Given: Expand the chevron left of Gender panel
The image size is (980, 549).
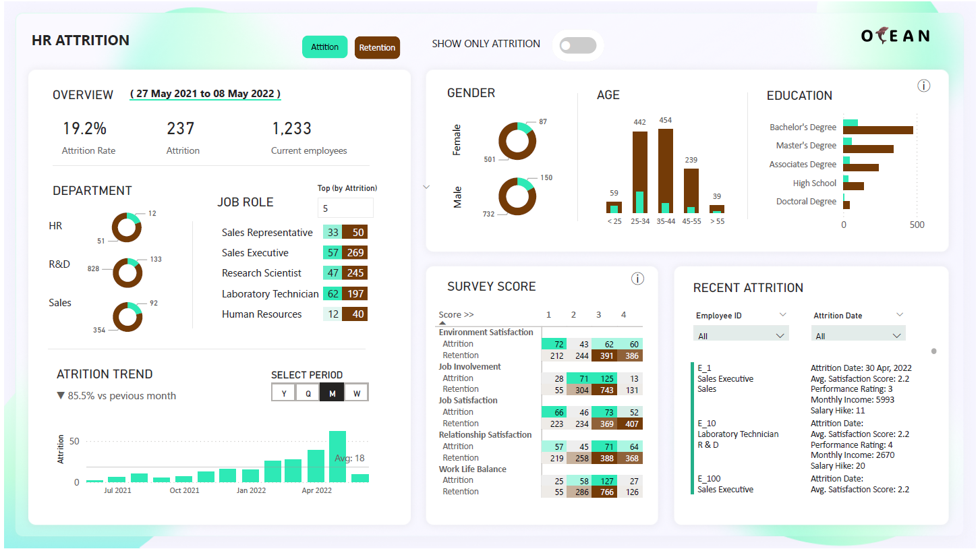Looking at the screenshot, I should [426, 187].
